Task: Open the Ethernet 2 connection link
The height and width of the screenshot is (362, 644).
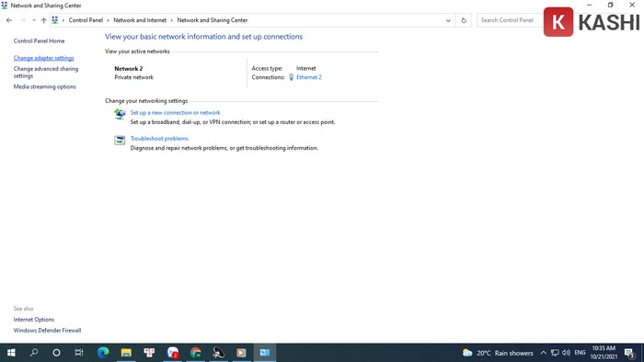Action: tap(309, 77)
